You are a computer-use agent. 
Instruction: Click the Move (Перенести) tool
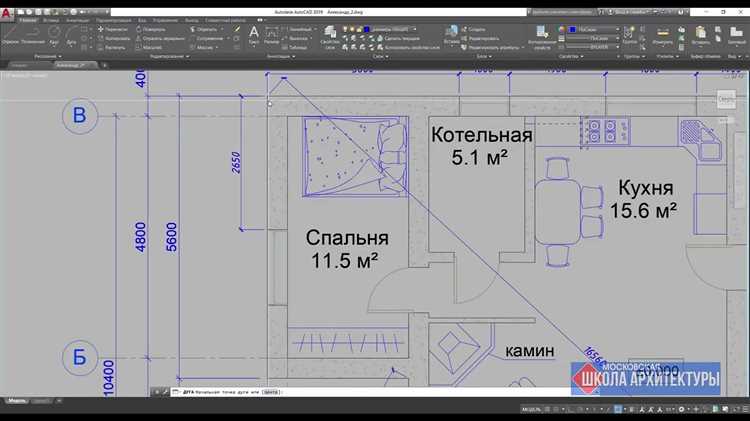tap(113, 29)
